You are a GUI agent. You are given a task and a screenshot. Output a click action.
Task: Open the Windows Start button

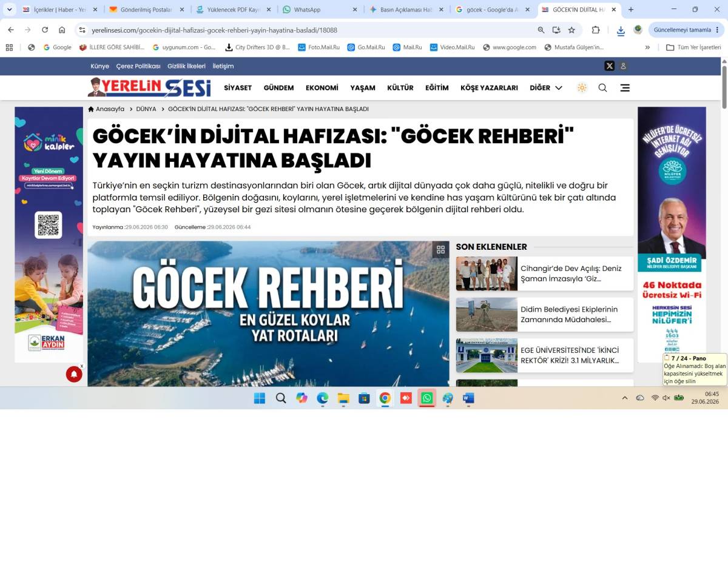260,398
